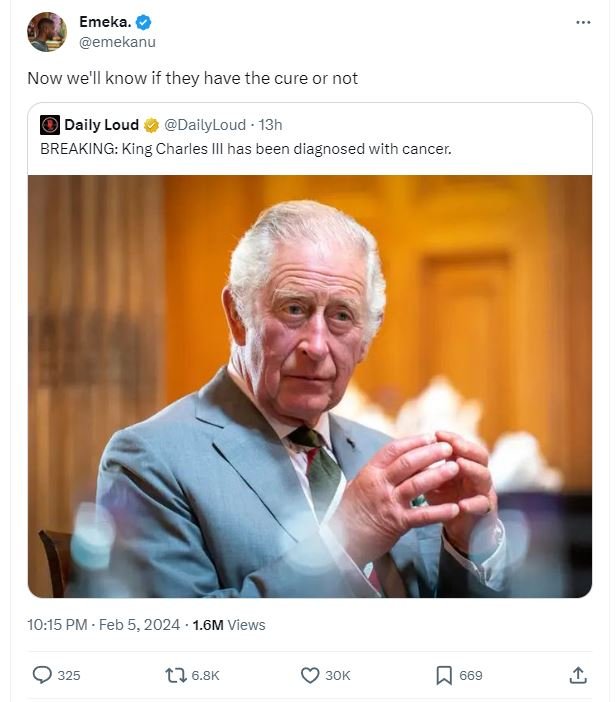Image resolution: width=615 pixels, height=702 pixels.
Task: Open the @DailyLoud handle
Action: (204, 125)
